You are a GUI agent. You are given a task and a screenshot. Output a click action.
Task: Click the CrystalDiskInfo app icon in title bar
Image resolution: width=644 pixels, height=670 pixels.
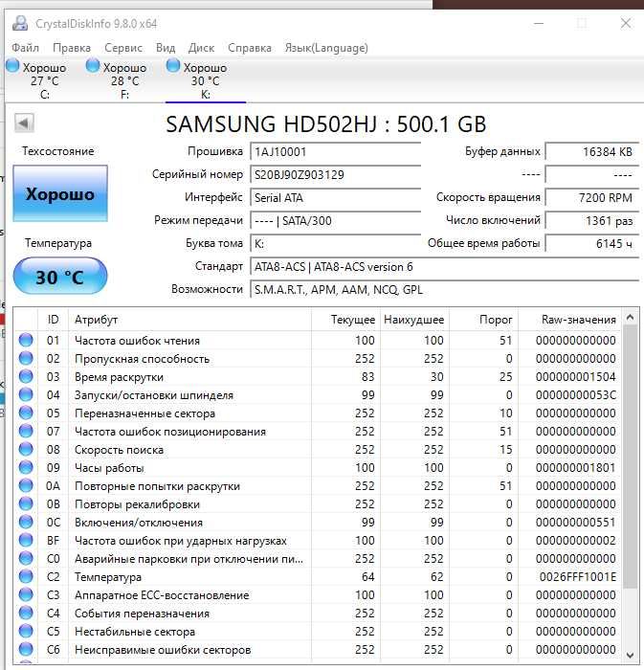(20, 23)
